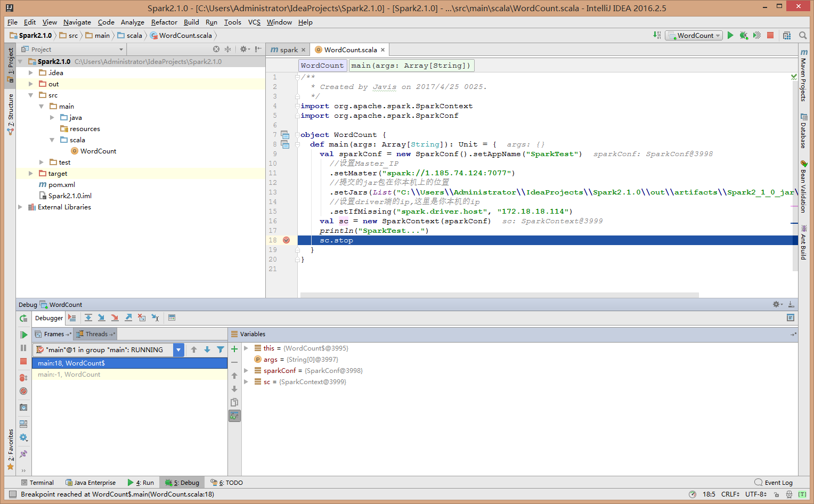View Breakpoints in the debug sidebar
This screenshot has width=814, height=504.
(23, 378)
